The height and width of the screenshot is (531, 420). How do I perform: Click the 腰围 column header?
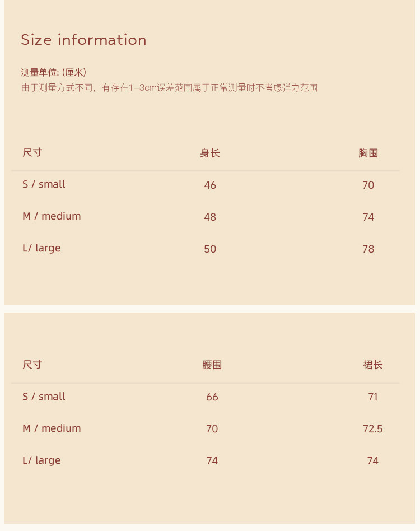coord(212,365)
